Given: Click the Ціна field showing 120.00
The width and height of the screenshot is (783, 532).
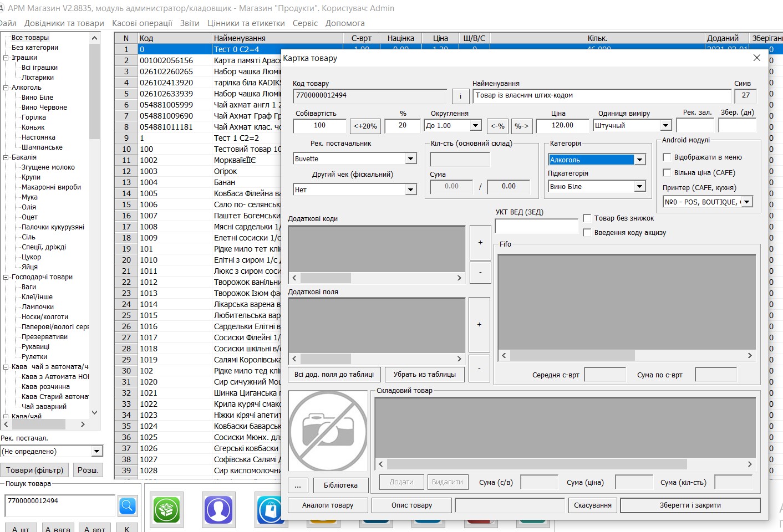Looking at the screenshot, I should point(562,126).
